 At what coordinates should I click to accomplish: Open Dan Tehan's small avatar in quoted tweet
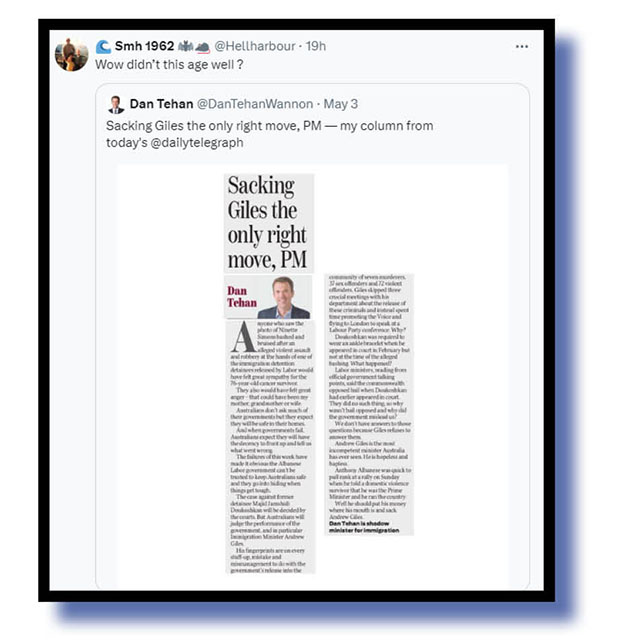[x=116, y=104]
